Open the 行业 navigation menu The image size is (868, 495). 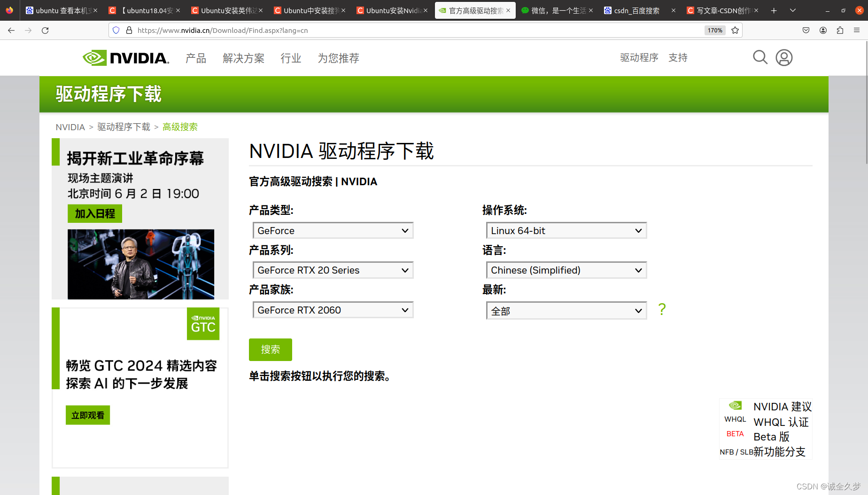pyautogui.click(x=291, y=58)
